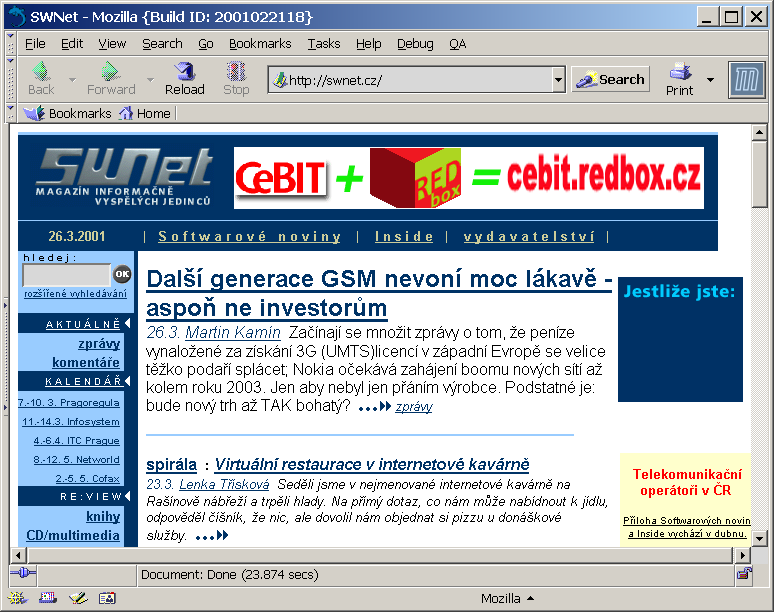774x612 pixels.
Task: Open the rozšířené vyhledávání link
Action: (76, 294)
